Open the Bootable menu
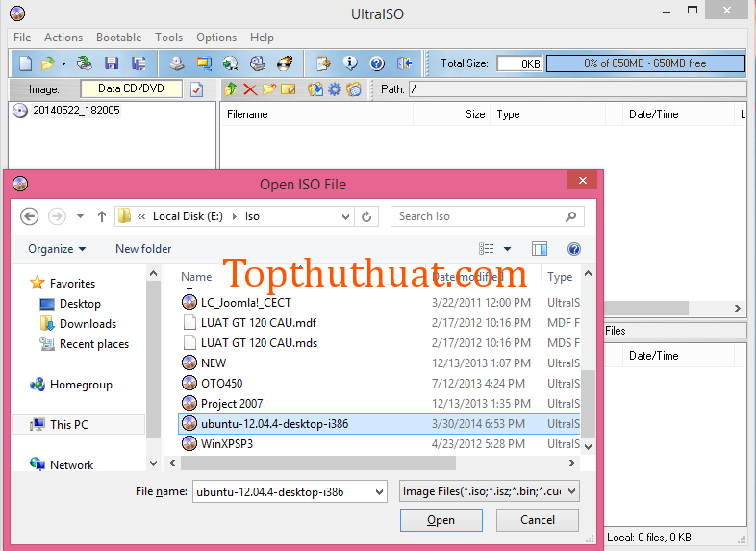This screenshot has width=756, height=551. 118,38
